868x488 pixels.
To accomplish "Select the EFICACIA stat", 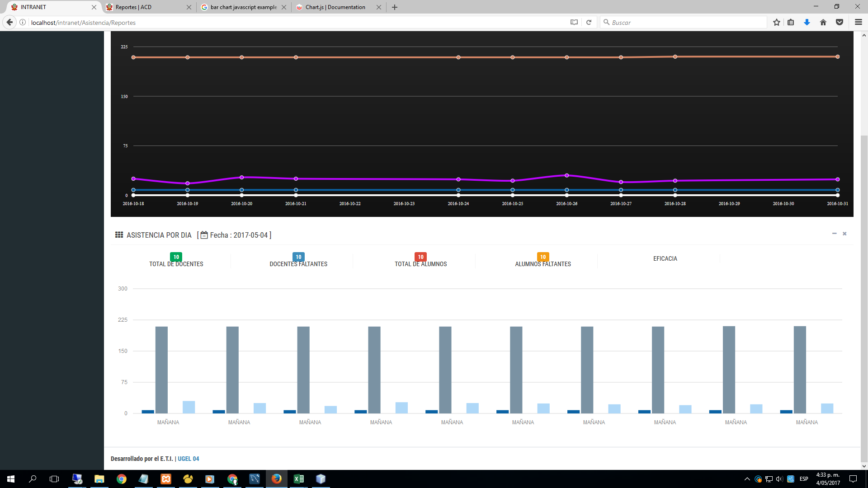I will 665,258.
